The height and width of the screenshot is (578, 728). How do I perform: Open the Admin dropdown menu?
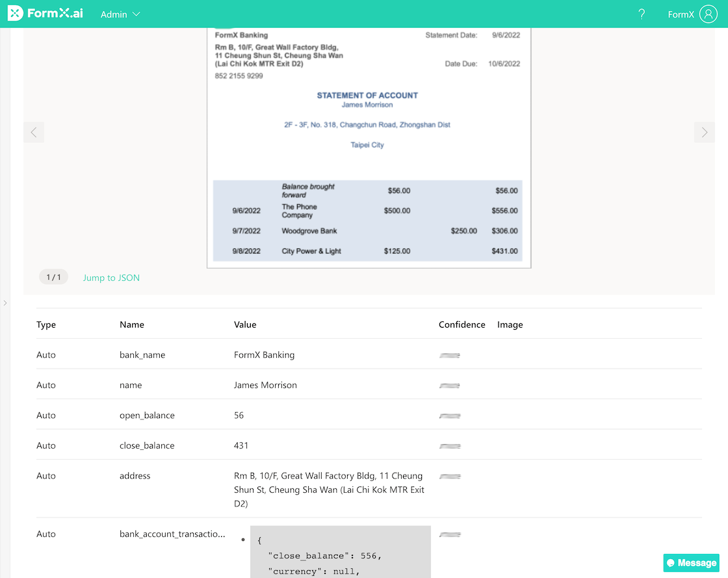[120, 14]
